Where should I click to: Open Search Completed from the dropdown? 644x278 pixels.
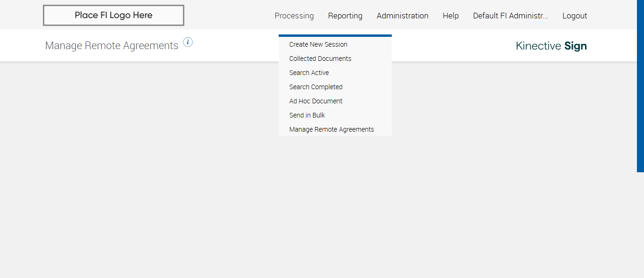(x=316, y=87)
